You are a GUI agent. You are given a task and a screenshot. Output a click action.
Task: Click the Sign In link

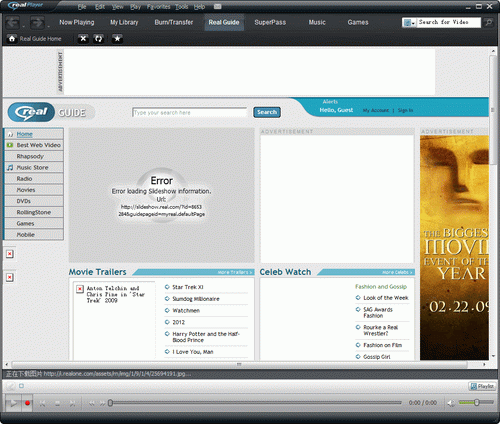click(x=405, y=110)
